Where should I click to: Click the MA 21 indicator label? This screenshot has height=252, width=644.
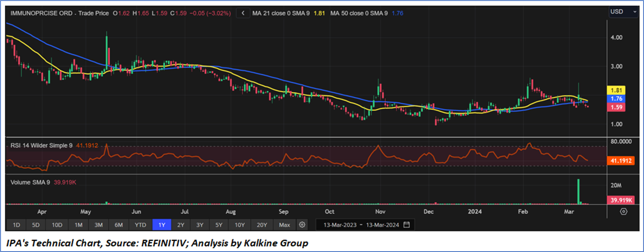coord(280,13)
